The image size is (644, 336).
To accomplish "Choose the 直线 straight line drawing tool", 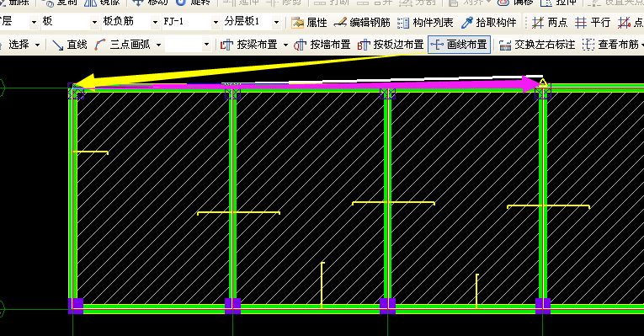I will (70, 45).
